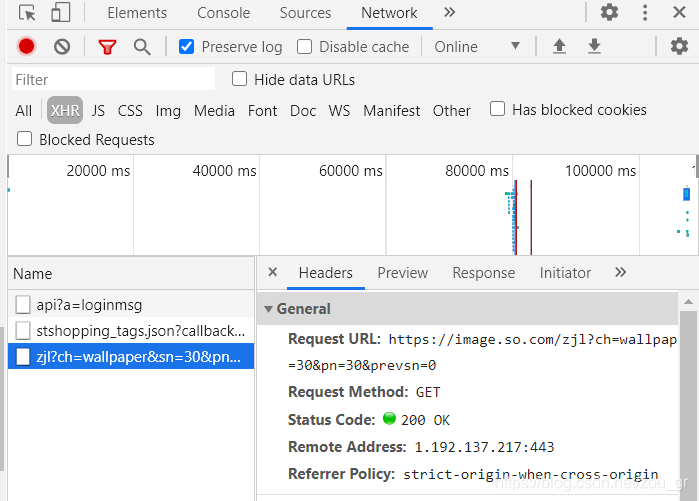Filter by JS resource type
The height and width of the screenshot is (501, 699).
coord(98,111)
